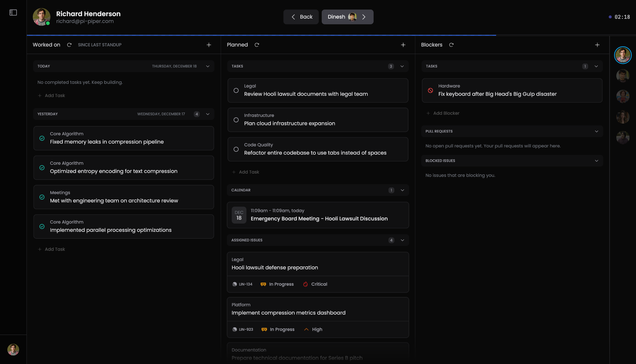Image resolution: width=636 pixels, height=364 pixels.
Task: Toggle the sidebar panel icon
Action: 13,12
